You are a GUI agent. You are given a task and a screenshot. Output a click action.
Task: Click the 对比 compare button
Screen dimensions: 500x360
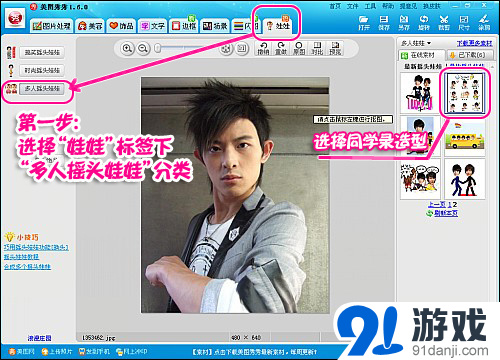point(317,48)
